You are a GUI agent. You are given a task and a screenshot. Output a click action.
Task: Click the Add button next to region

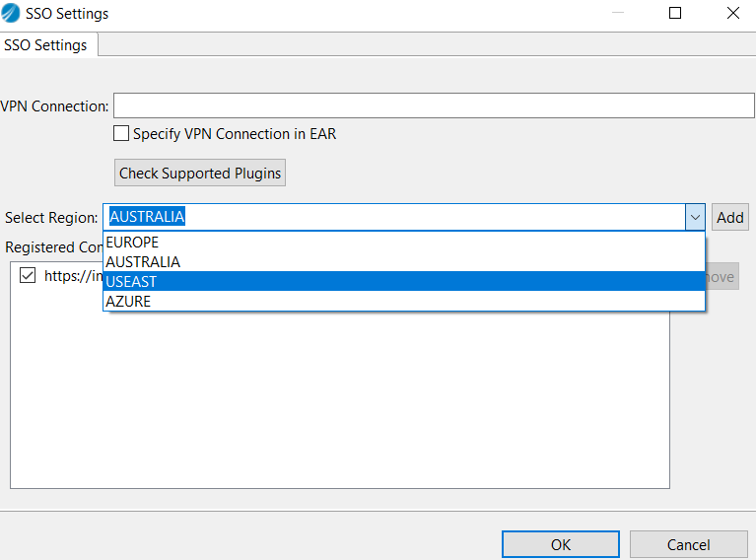(730, 217)
